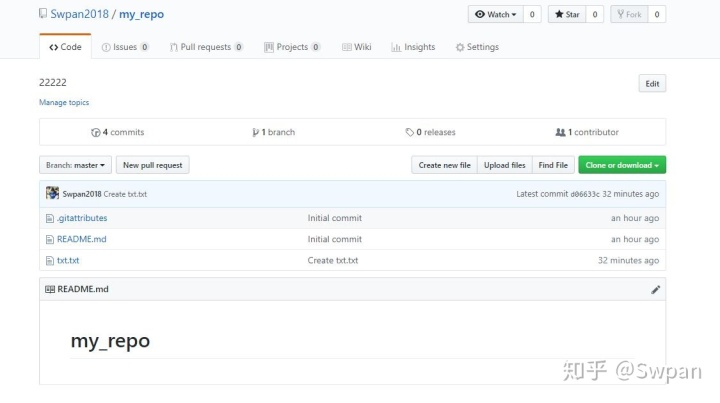Image resolution: width=720 pixels, height=403 pixels.
Task: Click the commits clock icon
Action: point(96,133)
